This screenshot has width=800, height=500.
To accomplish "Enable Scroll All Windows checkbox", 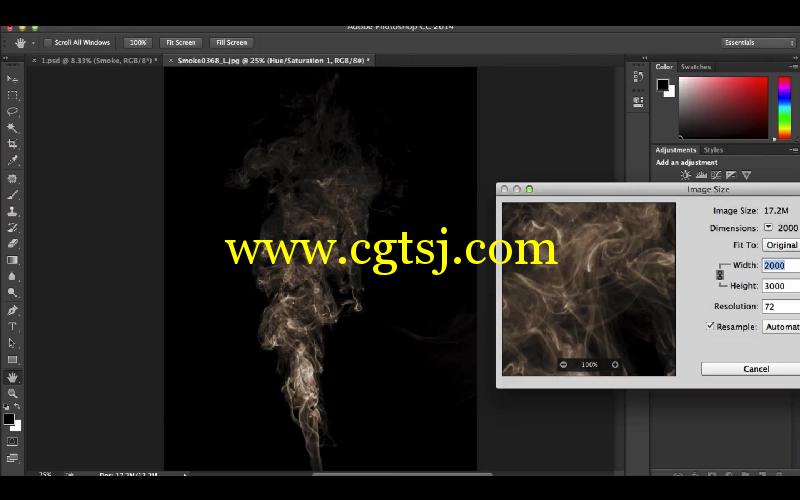I will [x=48, y=42].
